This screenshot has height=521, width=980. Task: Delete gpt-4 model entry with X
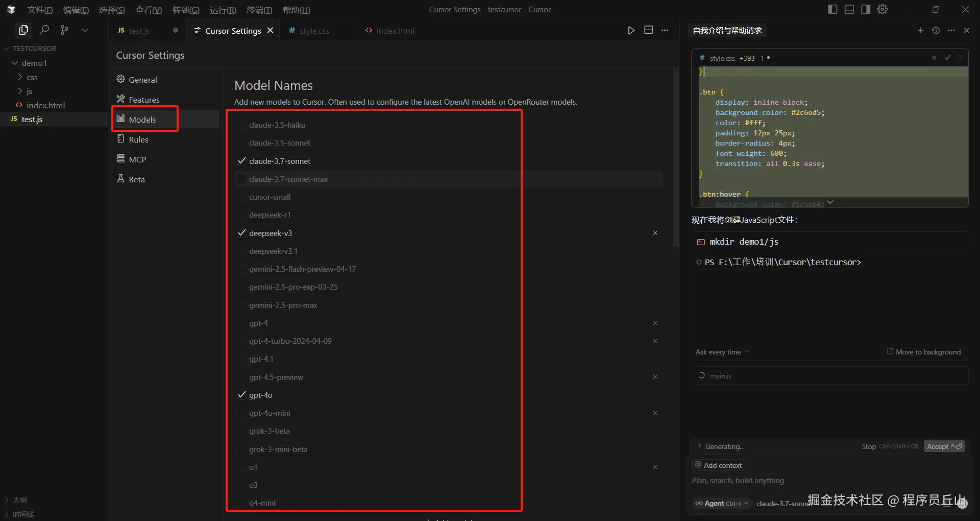655,323
